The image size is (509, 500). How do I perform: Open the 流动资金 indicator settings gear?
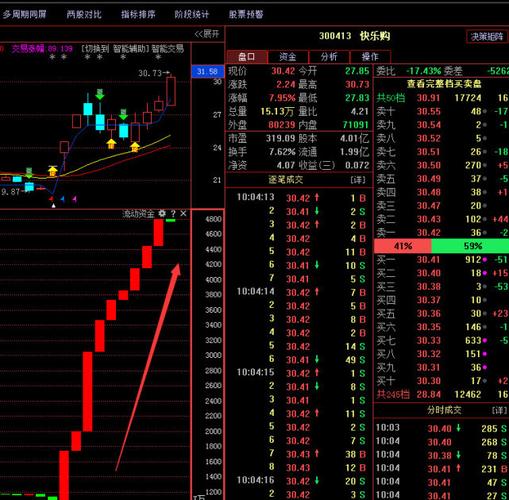point(162,213)
